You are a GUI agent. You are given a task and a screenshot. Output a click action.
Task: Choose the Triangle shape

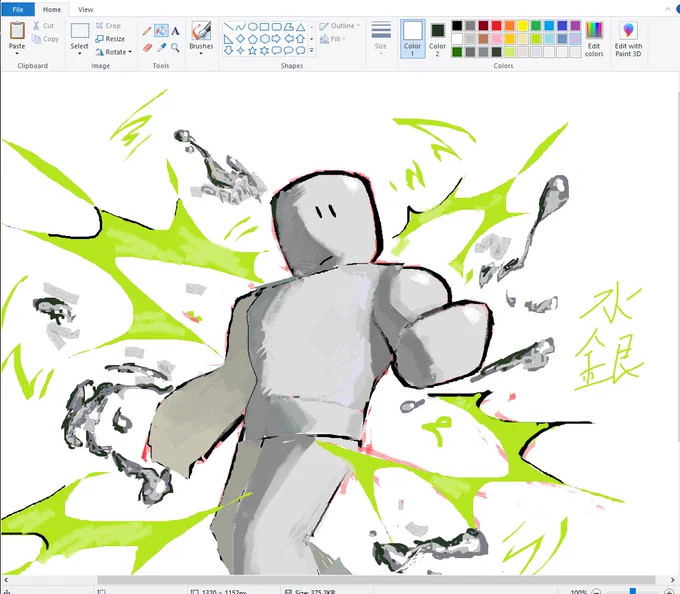[300, 27]
